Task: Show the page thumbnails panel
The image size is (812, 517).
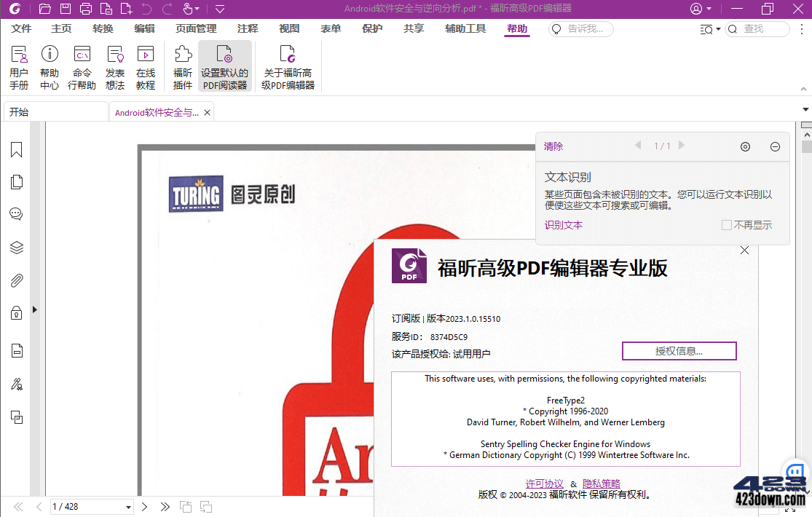Action: 16,181
